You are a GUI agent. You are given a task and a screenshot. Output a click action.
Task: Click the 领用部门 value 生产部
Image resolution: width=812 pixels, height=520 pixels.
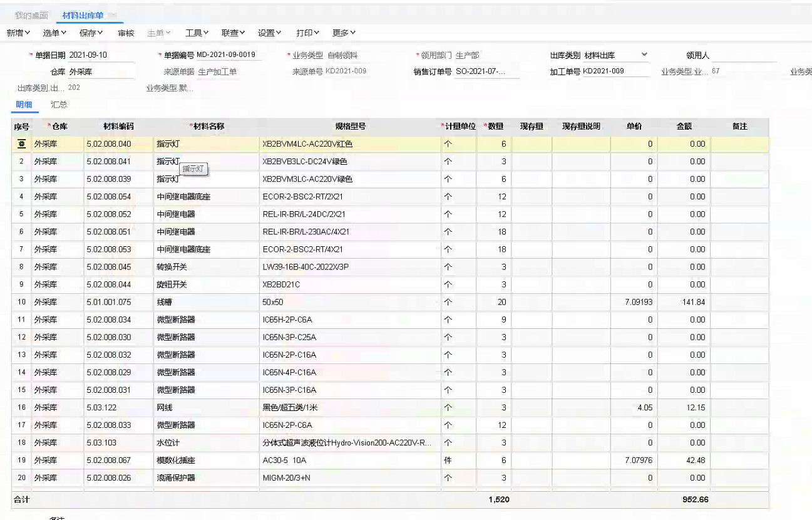[468, 55]
